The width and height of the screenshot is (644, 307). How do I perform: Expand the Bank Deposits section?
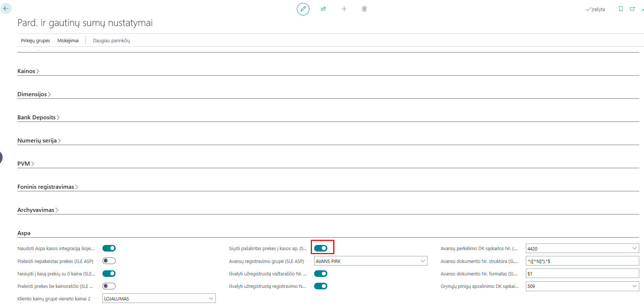pyautogui.click(x=39, y=118)
